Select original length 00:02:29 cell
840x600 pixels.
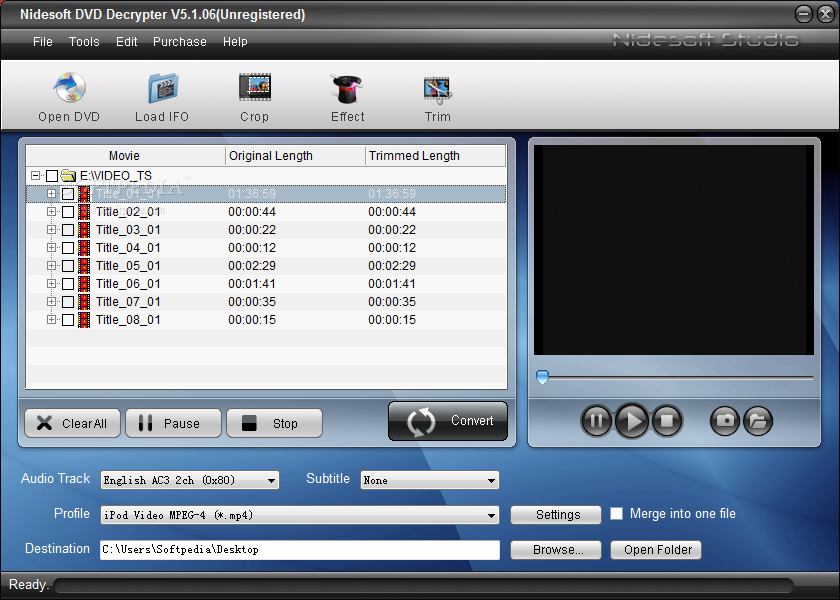click(x=252, y=266)
